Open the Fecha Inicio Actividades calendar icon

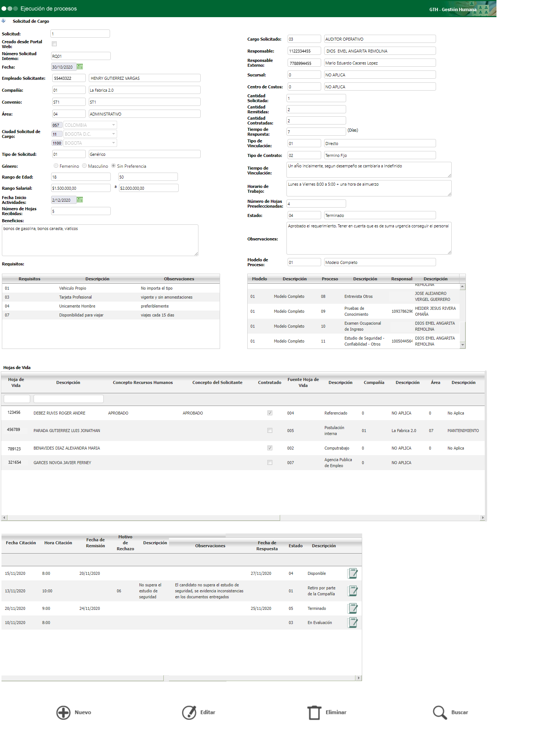(x=80, y=200)
